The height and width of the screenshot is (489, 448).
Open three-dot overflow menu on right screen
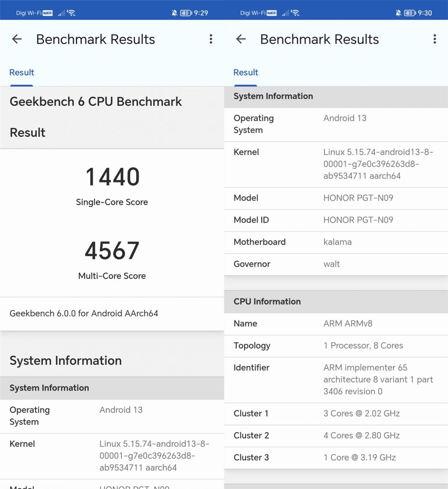point(435,39)
